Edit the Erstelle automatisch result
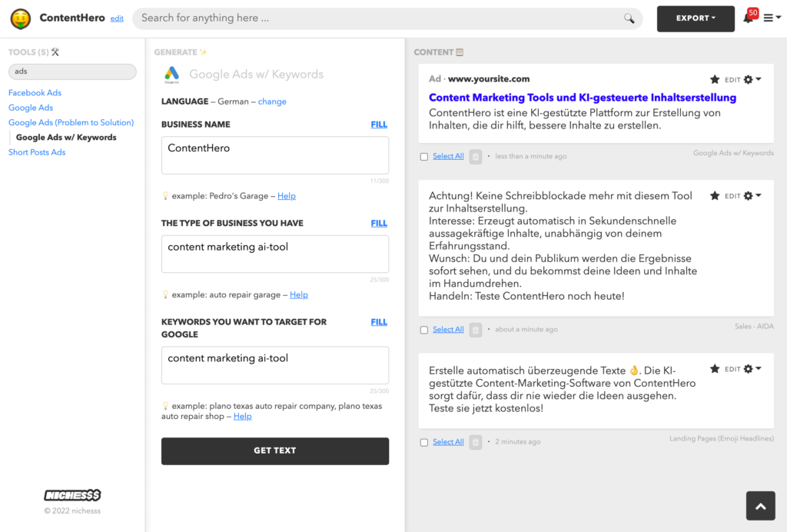The height and width of the screenshot is (532, 787). coord(732,369)
